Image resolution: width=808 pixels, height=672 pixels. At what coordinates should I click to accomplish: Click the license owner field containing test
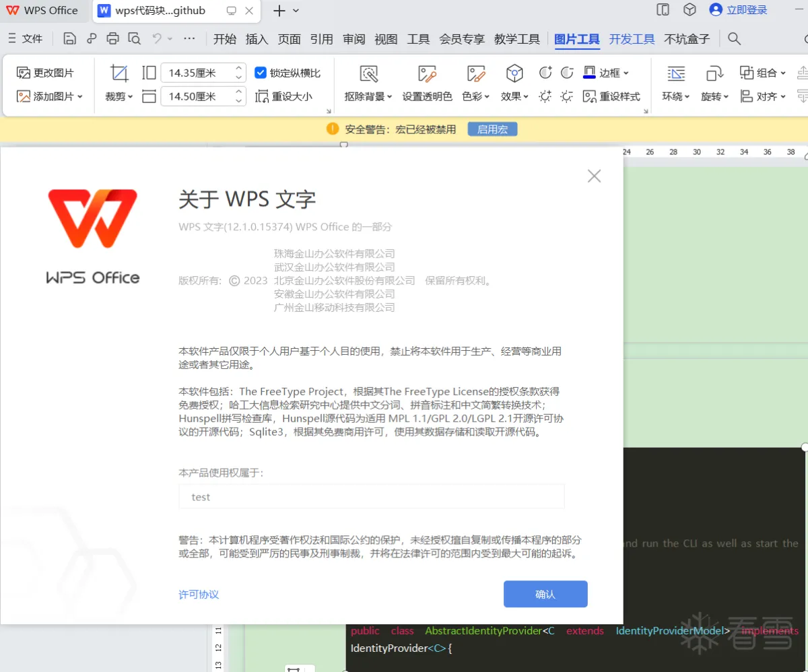click(x=372, y=497)
